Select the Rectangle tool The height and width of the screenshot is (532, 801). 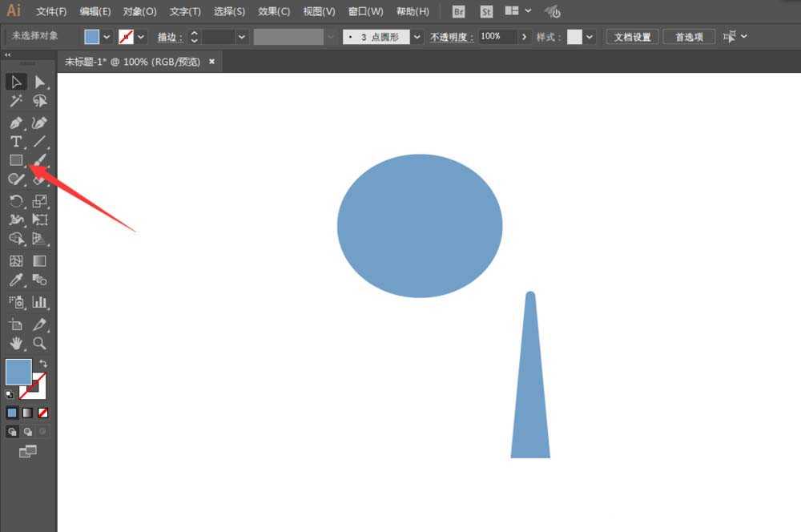[x=16, y=160]
